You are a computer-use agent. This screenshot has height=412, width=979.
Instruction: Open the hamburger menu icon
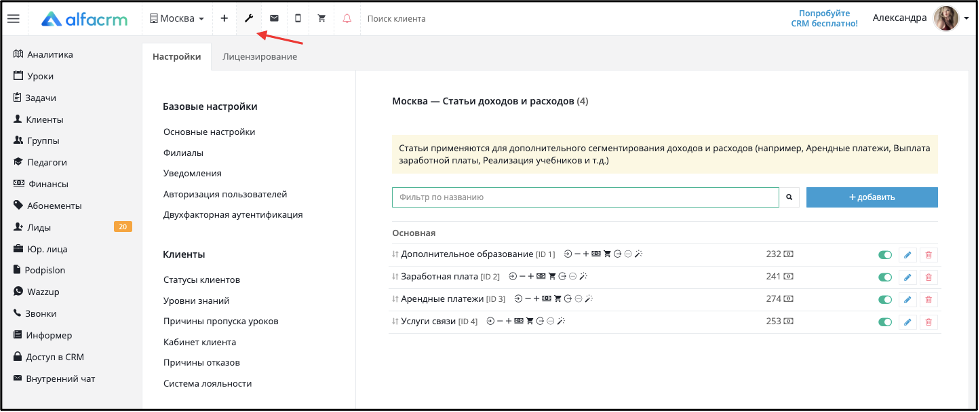[13, 19]
